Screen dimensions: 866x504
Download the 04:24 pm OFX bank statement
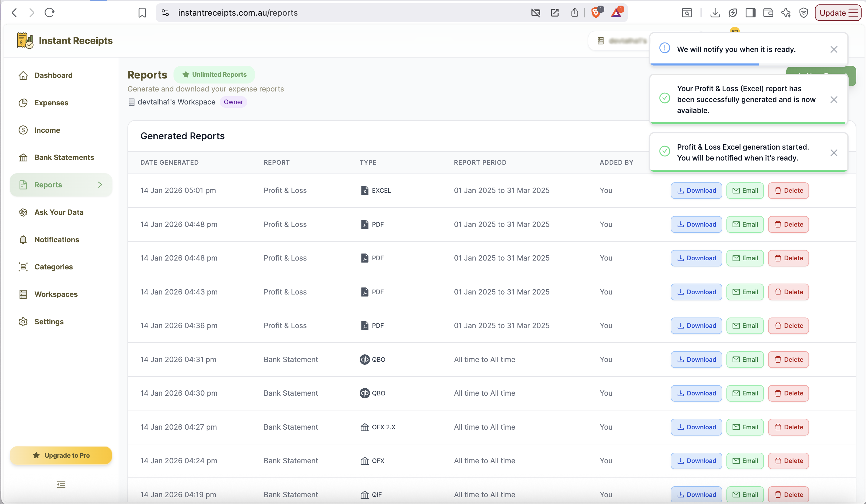pyautogui.click(x=696, y=461)
